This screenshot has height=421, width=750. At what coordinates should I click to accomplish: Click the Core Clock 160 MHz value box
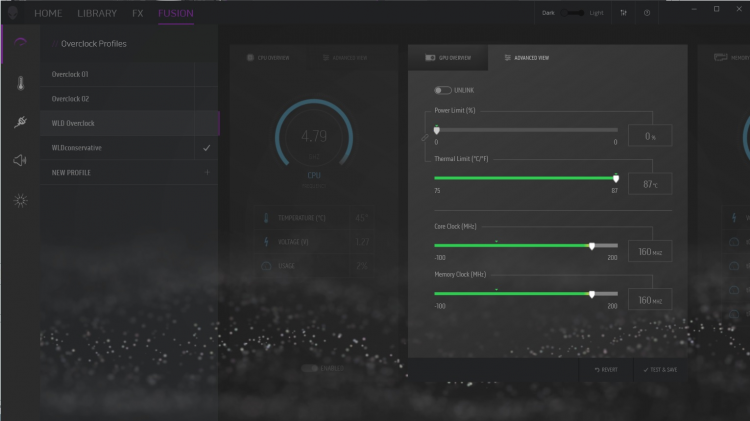coord(650,252)
